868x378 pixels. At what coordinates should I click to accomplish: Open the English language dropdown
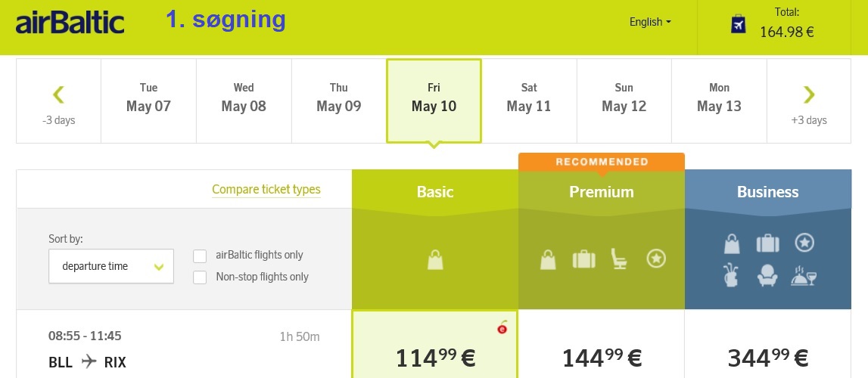pyautogui.click(x=651, y=22)
